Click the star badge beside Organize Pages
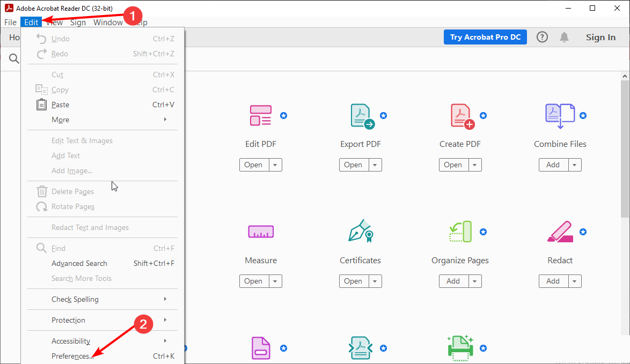The image size is (630, 364). 484,232
